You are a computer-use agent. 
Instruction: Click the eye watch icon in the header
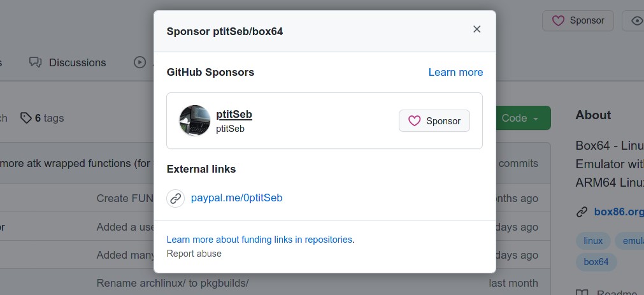point(637,20)
